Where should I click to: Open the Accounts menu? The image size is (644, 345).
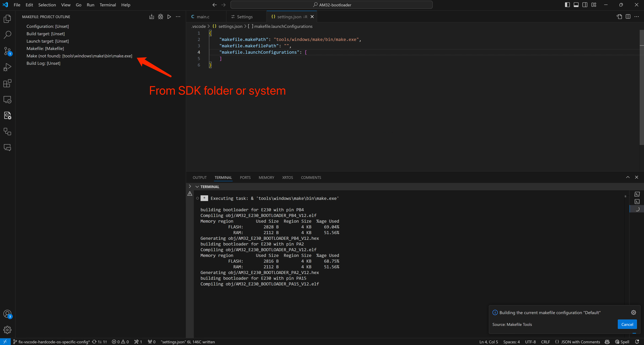pyautogui.click(x=8, y=314)
